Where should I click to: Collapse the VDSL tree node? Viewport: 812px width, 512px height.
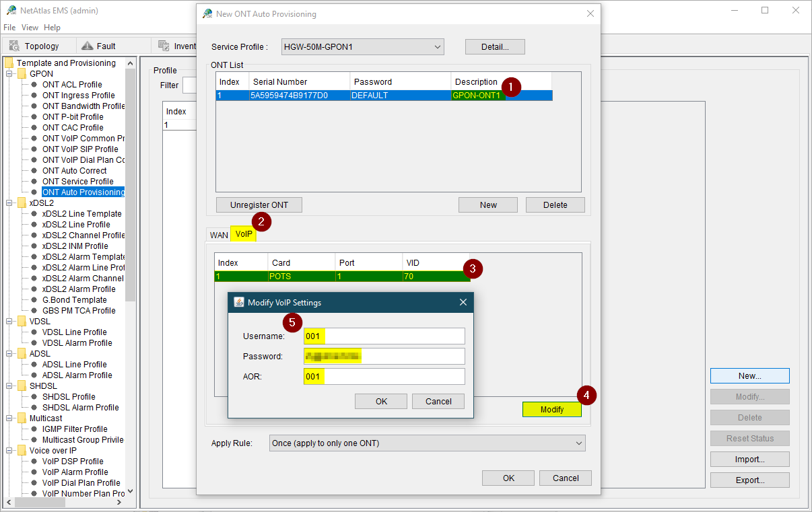[10, 322]
